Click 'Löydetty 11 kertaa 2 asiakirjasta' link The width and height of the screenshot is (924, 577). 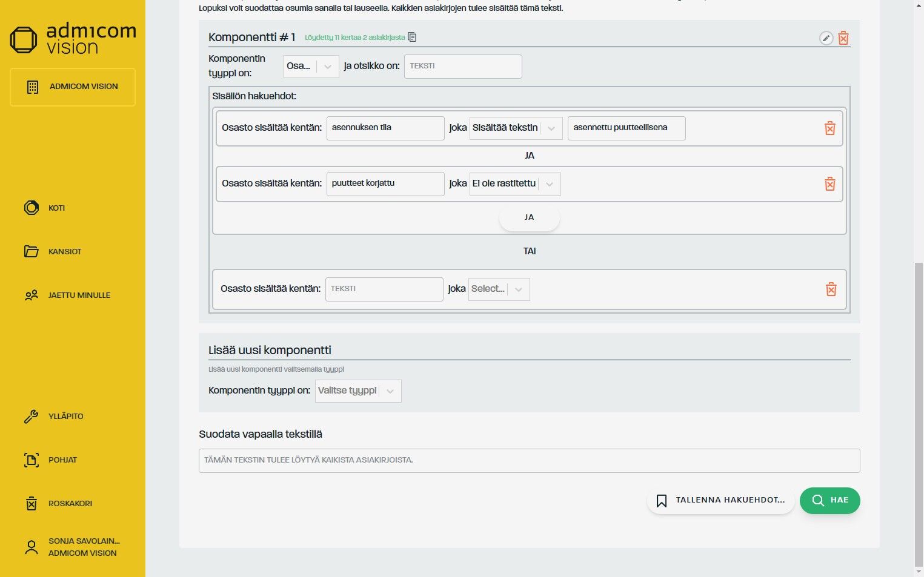tap(354, 38)
